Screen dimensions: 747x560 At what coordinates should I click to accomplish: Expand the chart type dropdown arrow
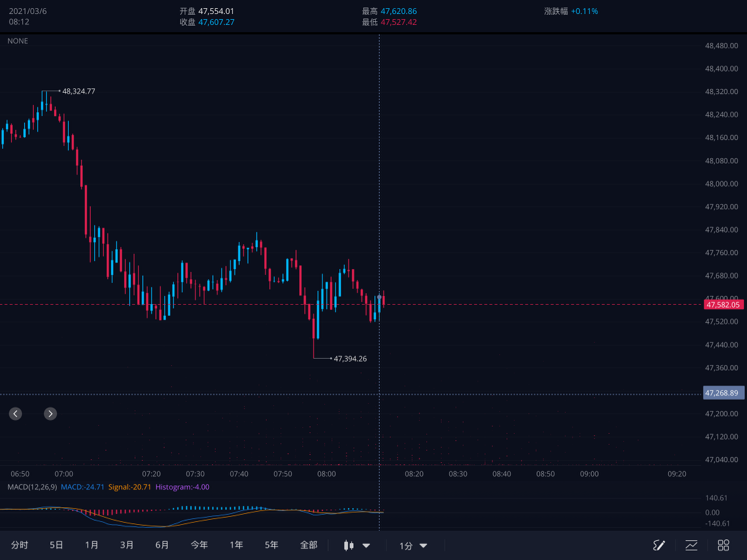(x=366, y=546)
